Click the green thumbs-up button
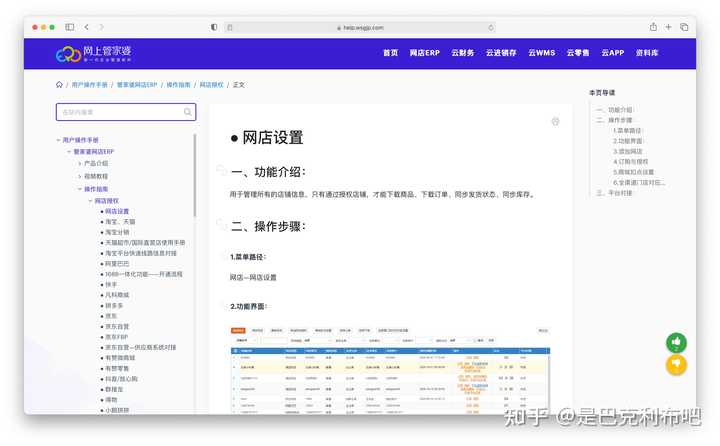 pyautogui.click(x=676, y=342)
